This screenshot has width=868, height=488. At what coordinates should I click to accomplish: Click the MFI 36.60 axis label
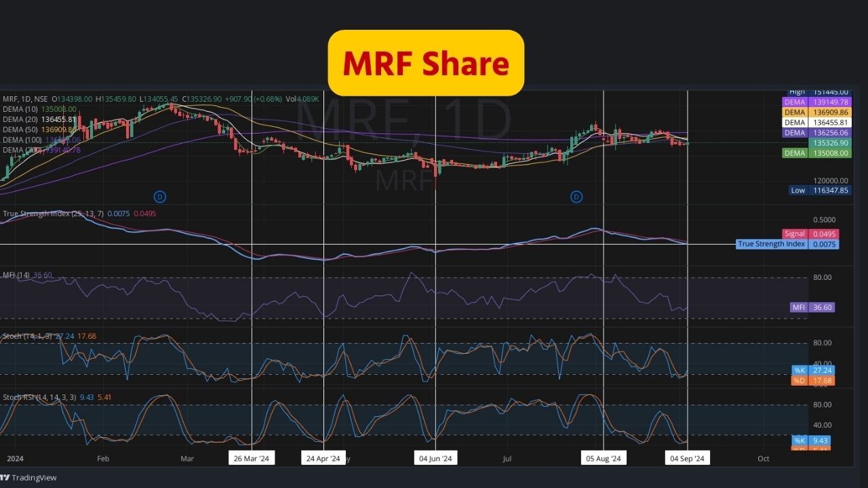click(812, 307)
